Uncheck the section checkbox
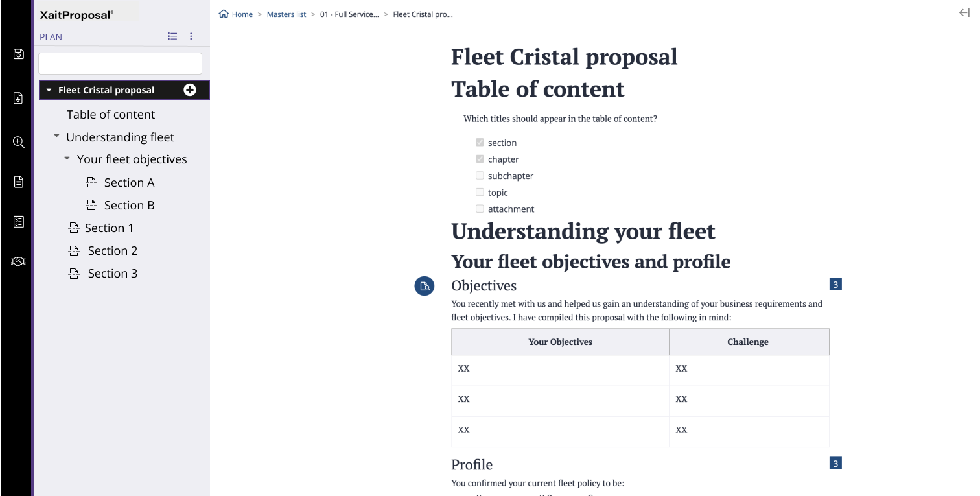Viewport: 980px width, 496px height. (x=480, y=142)
